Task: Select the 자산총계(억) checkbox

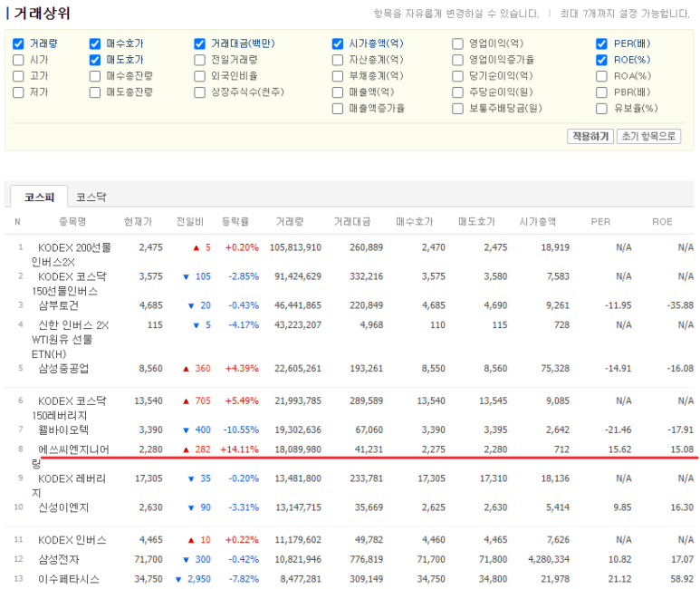Action: click(338, 60)
